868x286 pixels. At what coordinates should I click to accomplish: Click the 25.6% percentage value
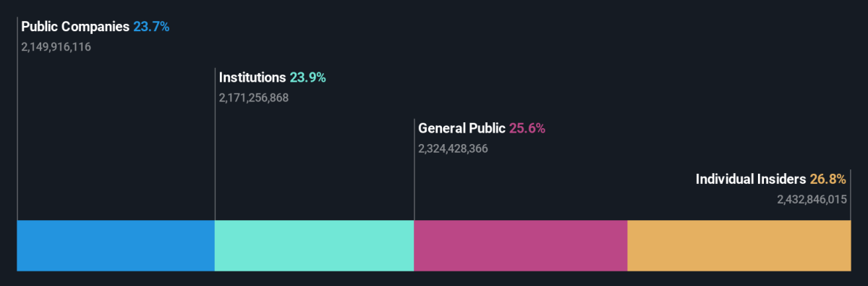tap(527, 128)
